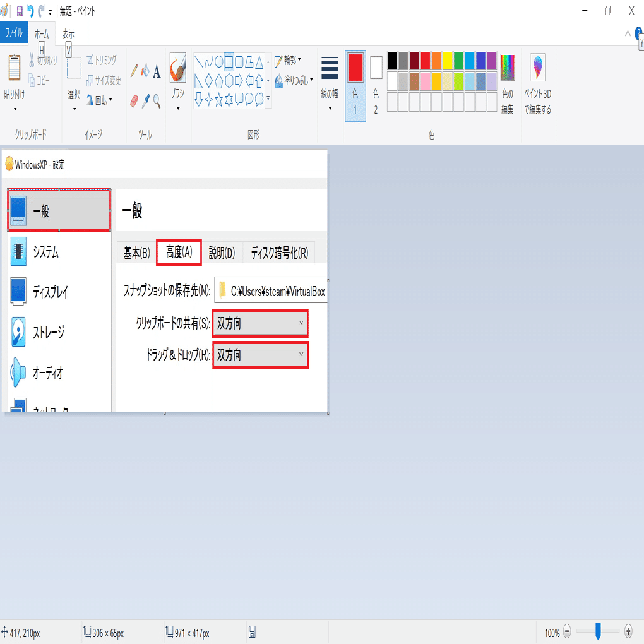Select the Eraser tool
This screenshot has height=644, width=644.
(x=134, y=101)
